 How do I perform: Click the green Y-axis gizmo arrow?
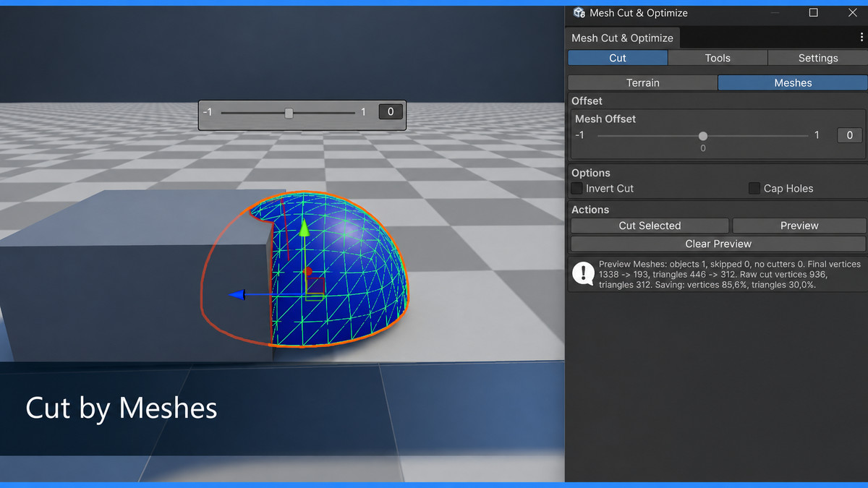click(305, 229)
